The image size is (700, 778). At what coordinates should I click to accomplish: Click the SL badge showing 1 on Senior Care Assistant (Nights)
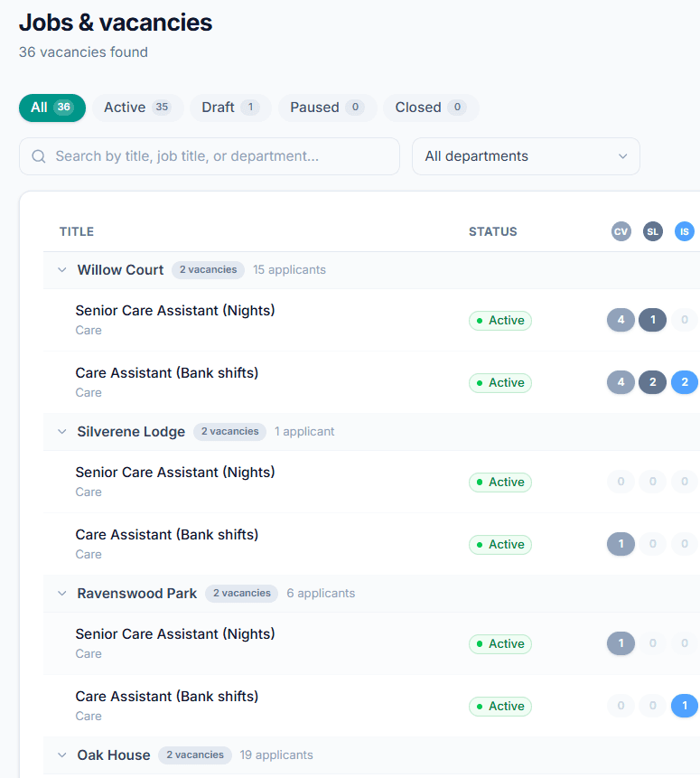tap(652, 320)
